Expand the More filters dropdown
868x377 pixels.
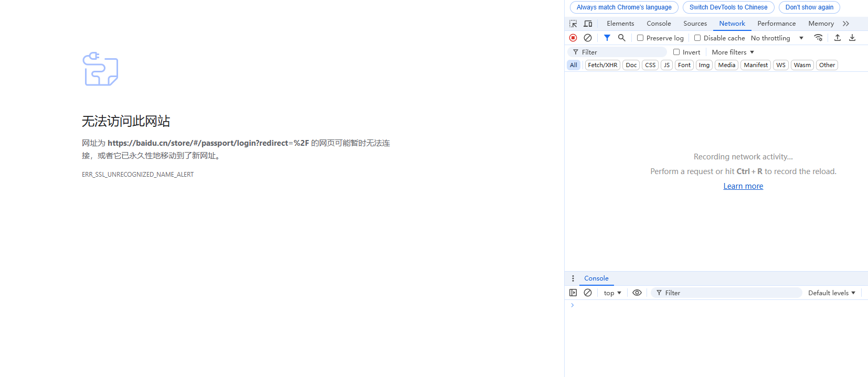click(x=733, y=52)
